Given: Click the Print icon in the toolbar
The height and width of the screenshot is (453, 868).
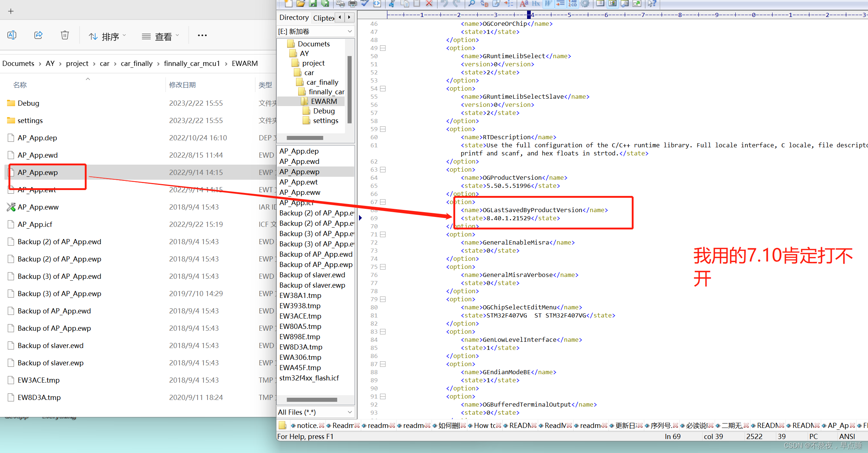Looking at the screenshot, I should pos(353,4).
